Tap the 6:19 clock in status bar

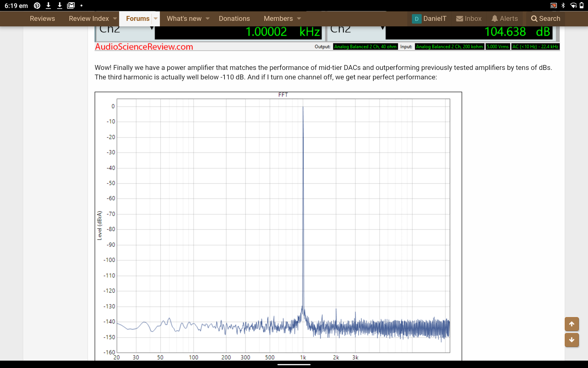tap(16, 6)
